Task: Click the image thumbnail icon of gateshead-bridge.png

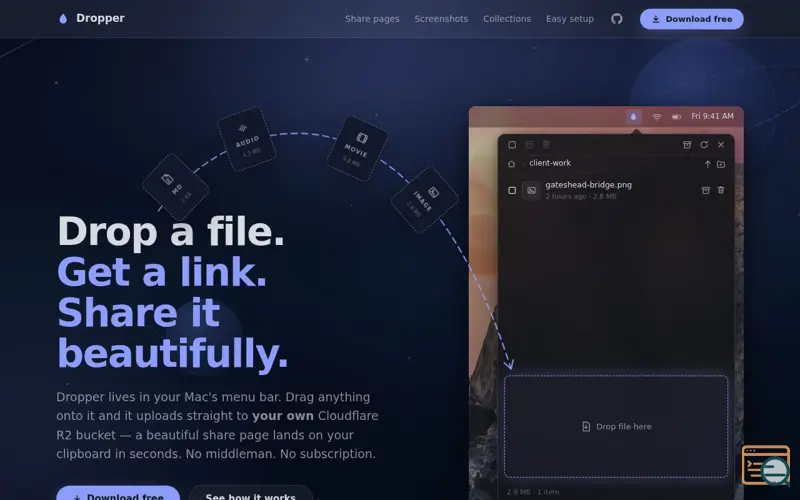Action: 531,190
